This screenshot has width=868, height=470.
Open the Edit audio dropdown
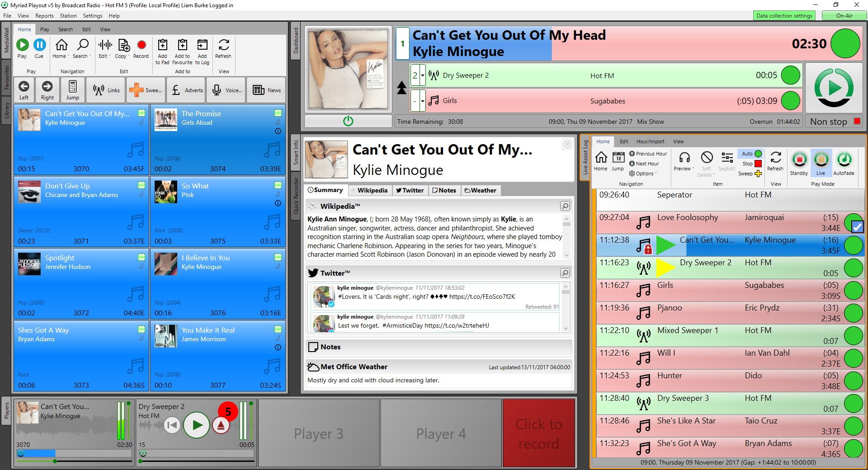pos(110,56)
